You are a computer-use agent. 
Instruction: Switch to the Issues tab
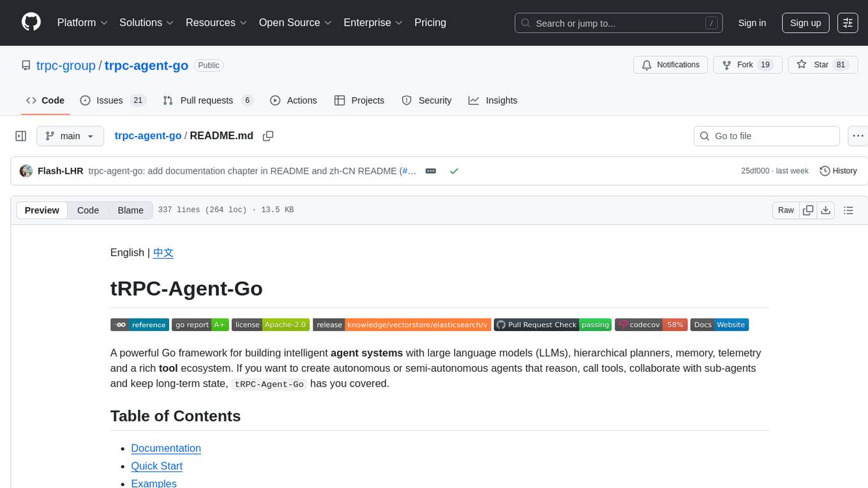coord(113,100)
